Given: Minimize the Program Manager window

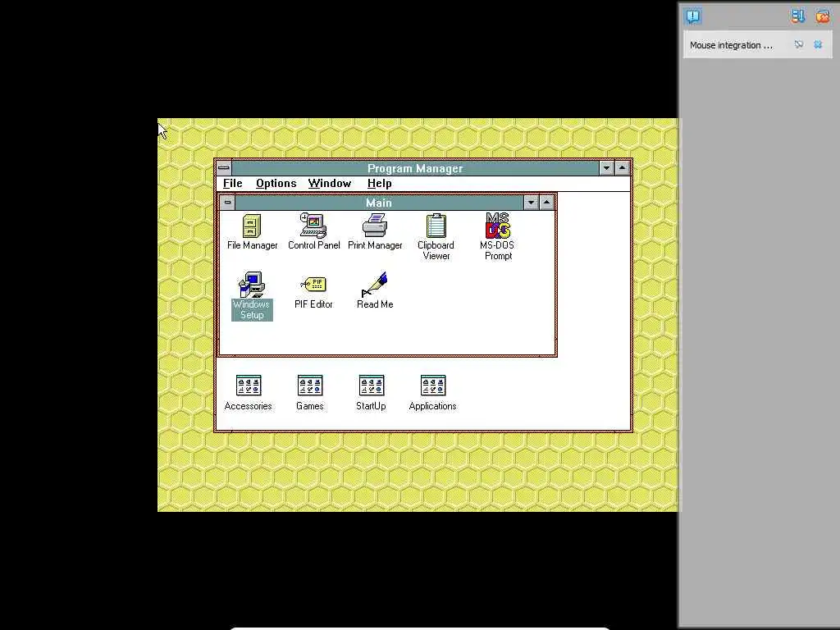Looking at the screenshot, I should (x=606, y=168).
